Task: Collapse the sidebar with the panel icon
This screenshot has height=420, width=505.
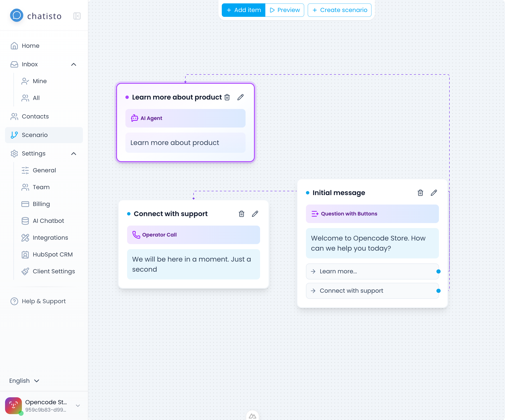Action: (77, 16)
